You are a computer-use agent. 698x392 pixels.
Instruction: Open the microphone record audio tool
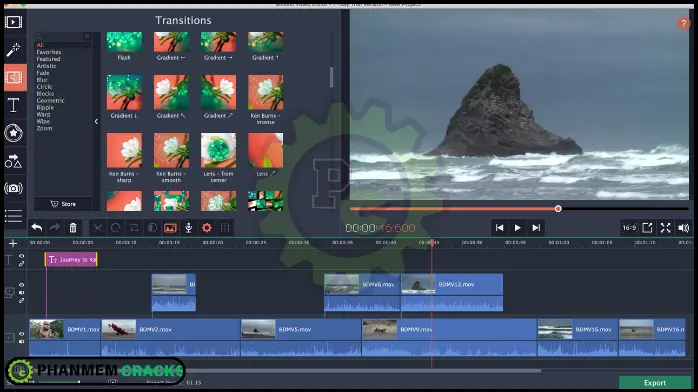click(189, 228)
